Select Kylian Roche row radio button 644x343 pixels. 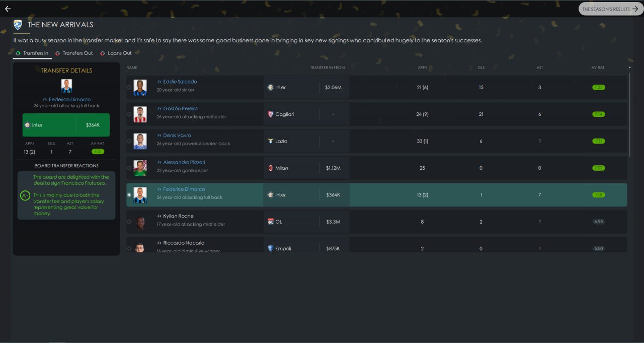tap(129, 222)
